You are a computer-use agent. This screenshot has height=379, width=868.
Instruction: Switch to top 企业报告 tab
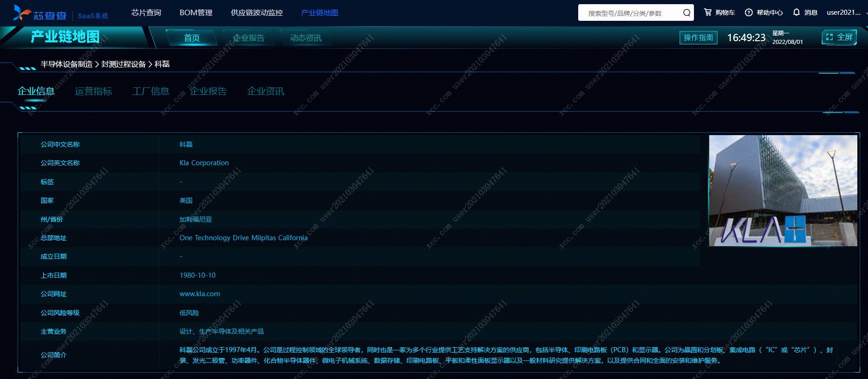coord(249,38)
